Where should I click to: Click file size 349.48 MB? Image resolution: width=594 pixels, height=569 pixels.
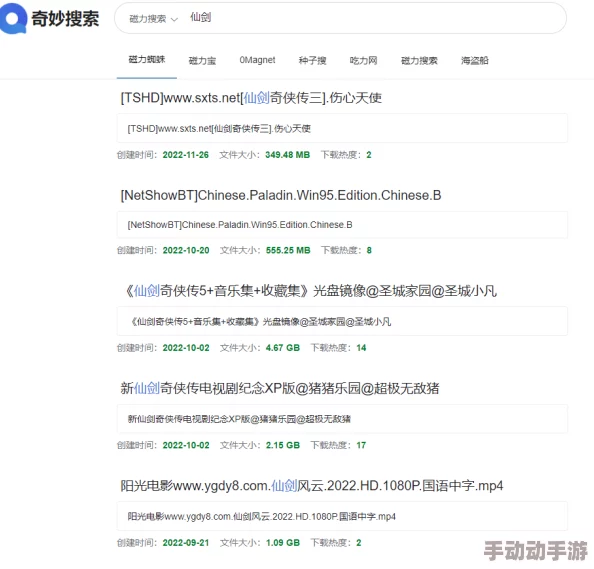click(x=288, y=155)
